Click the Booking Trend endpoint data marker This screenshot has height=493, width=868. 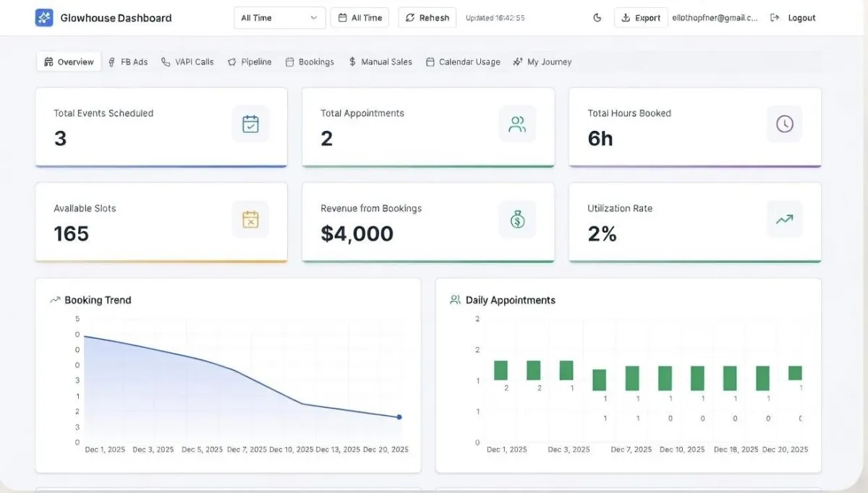[x=399, y=417]
